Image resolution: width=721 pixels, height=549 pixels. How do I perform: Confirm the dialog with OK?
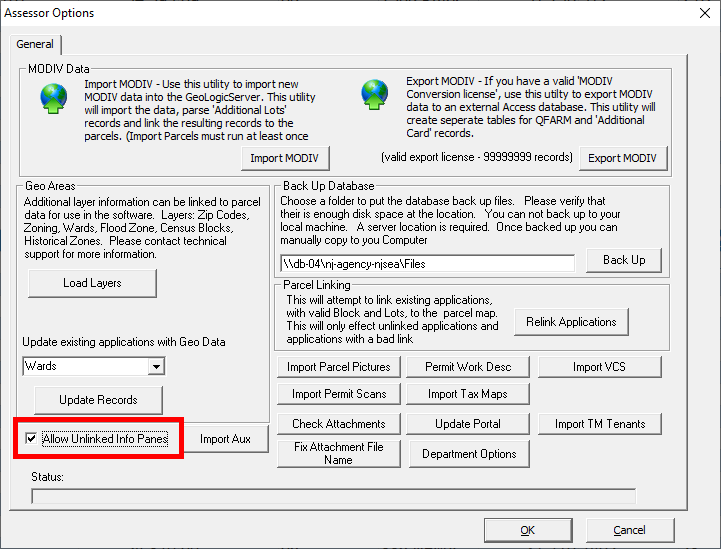(528, 530)
